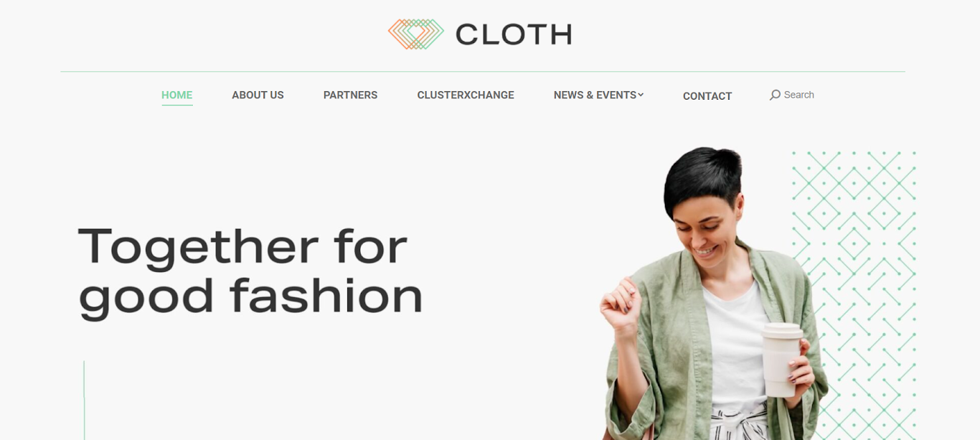Click the green vertical line below headline
Viewport: 980px width, 440px height.
[x=84, y=401]
